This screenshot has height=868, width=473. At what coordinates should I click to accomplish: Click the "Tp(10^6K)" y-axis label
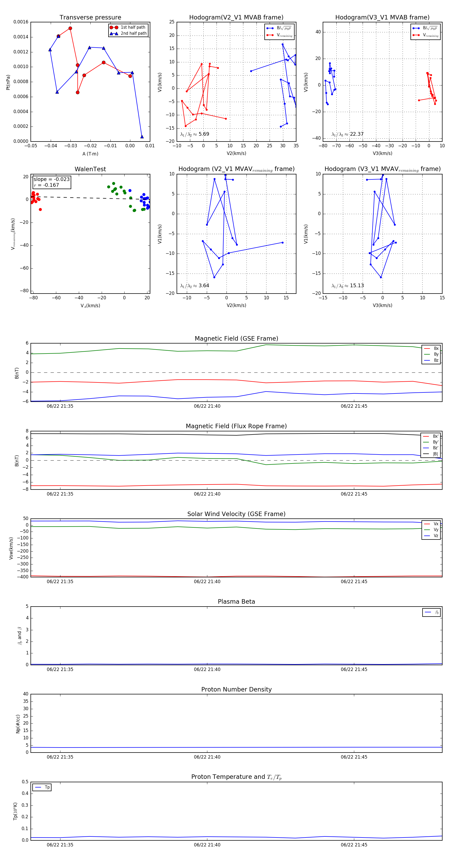(15, 811)
